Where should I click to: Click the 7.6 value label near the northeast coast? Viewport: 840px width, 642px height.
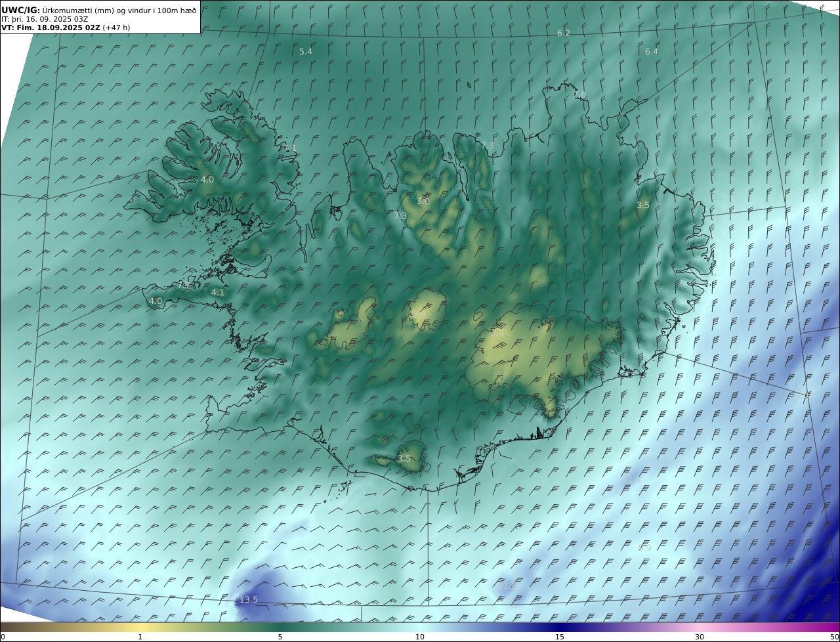coord(579,95)
